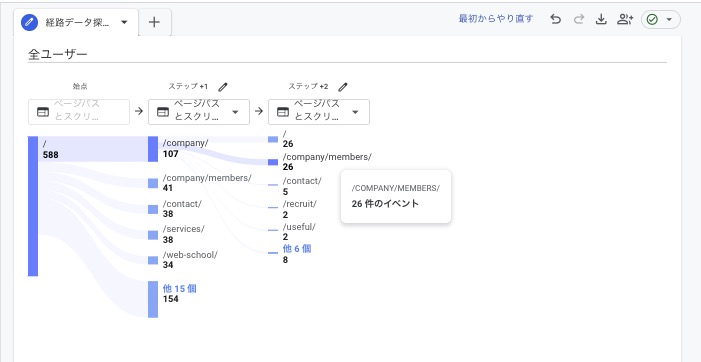
Task: Click the ステップ +1 label
Action: point(188,87)
